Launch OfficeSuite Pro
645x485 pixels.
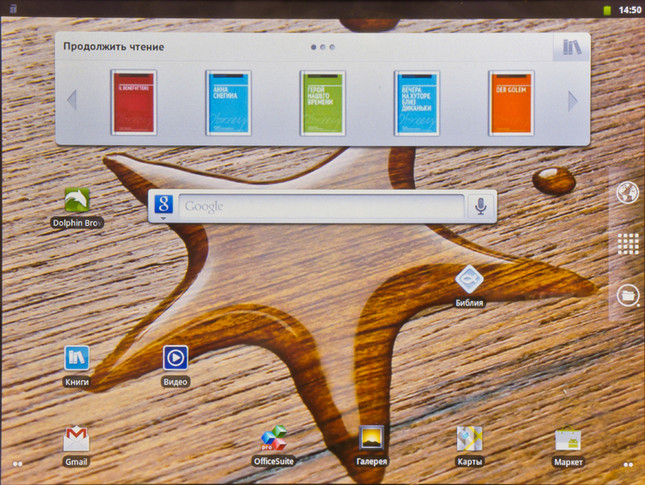pyautogui.click(x=274, y=438)
